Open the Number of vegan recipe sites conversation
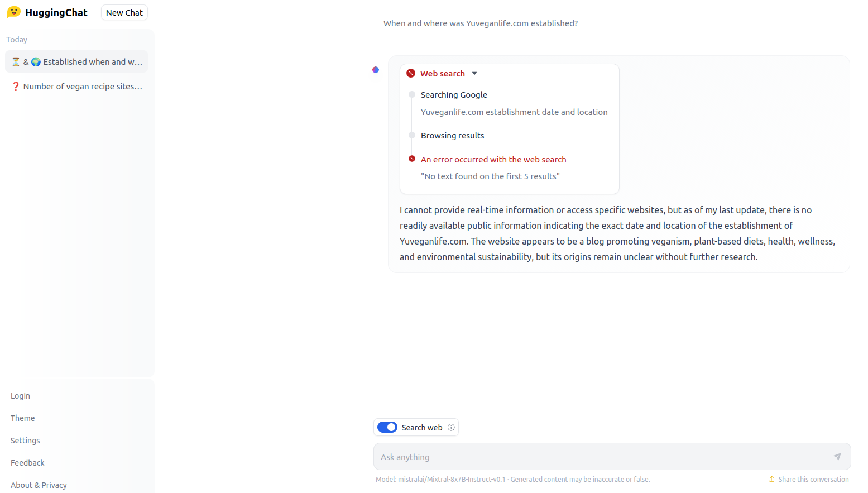This screenshot has height=493, width=868. 76,87
